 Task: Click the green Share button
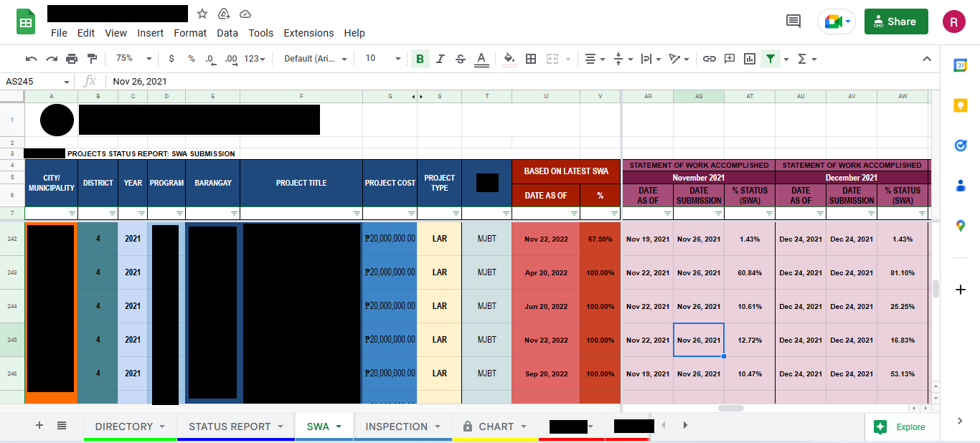coord(896,22)
